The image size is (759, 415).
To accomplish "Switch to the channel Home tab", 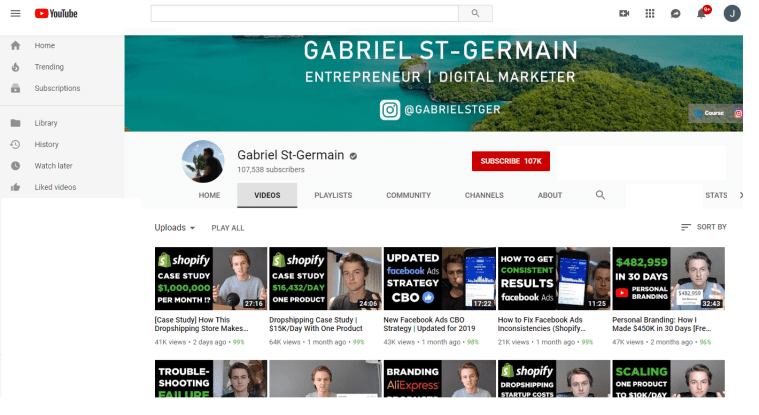I will [x=209, y=195].
